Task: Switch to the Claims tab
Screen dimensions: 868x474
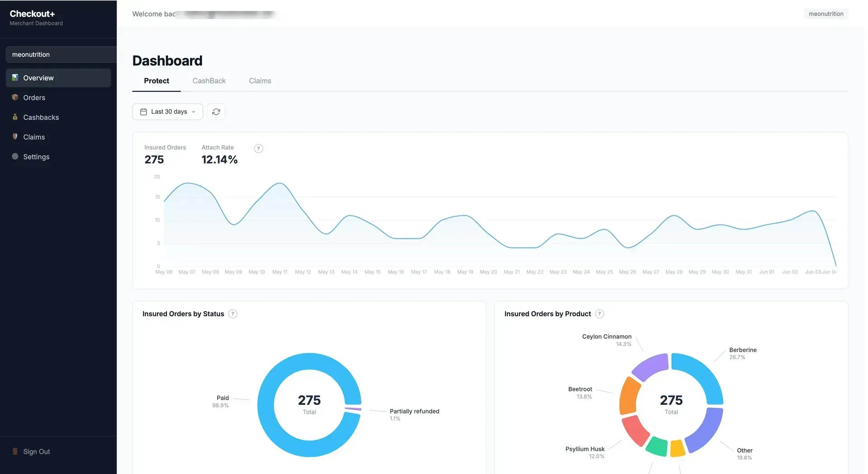Action: click(x=260, y=81)
